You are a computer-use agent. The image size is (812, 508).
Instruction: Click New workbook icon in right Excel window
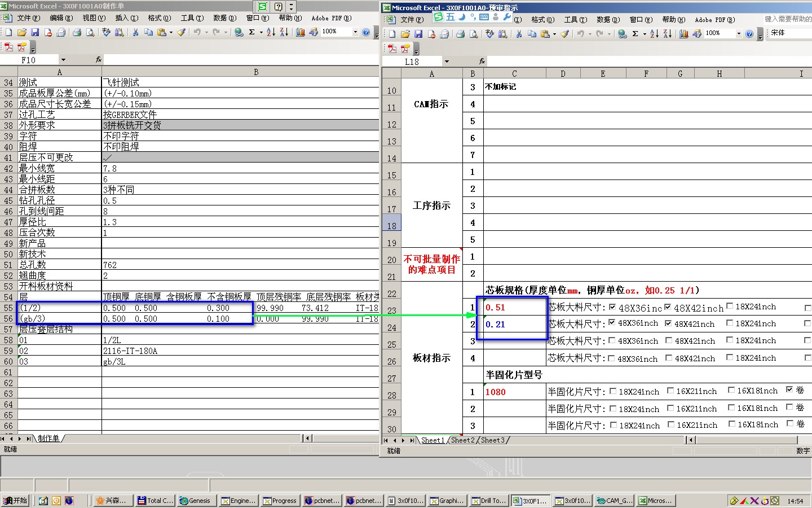[x=392, y=34]
